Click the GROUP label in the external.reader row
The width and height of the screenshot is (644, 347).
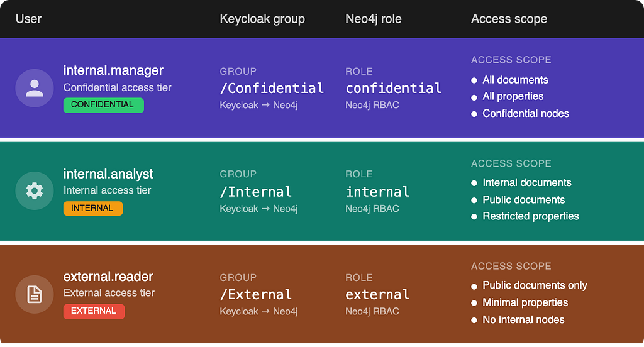[x=238, y=278]
